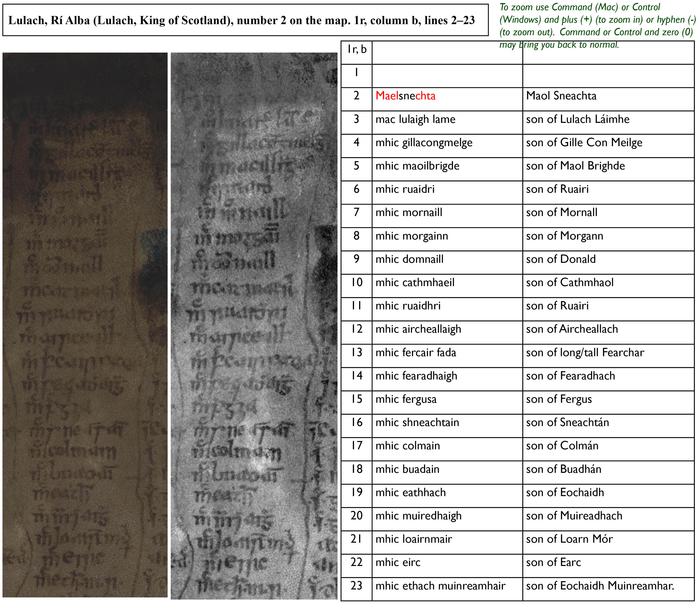
Task: Click 'mhic eathhach' cell
Action: [447, 496]
